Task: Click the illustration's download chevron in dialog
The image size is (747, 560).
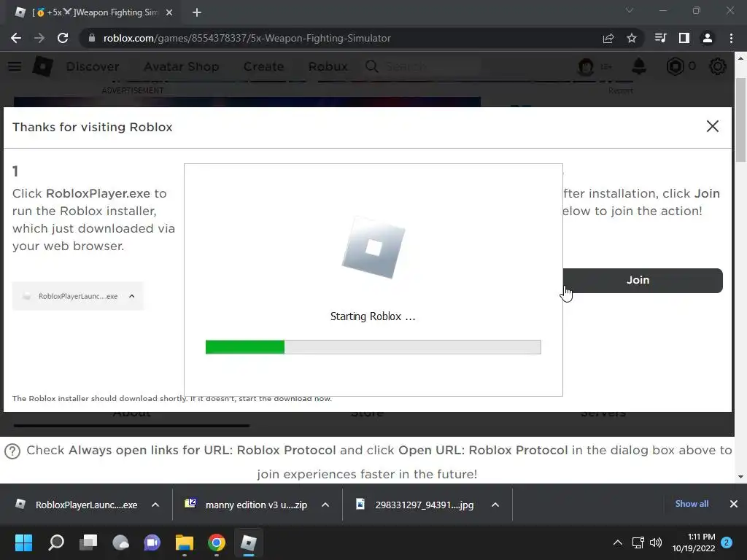Action: [x=132, y=296]
